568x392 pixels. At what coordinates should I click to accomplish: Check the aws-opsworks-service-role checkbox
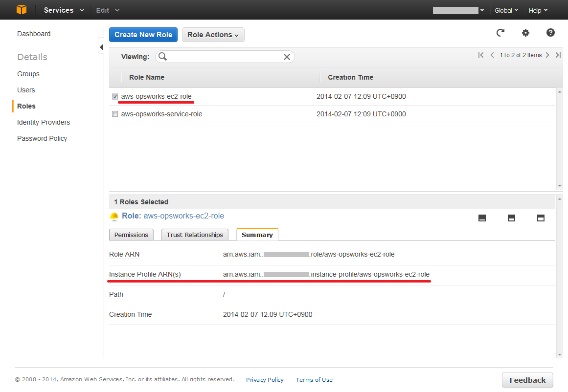pyautogui.click(x=115, y=114)
